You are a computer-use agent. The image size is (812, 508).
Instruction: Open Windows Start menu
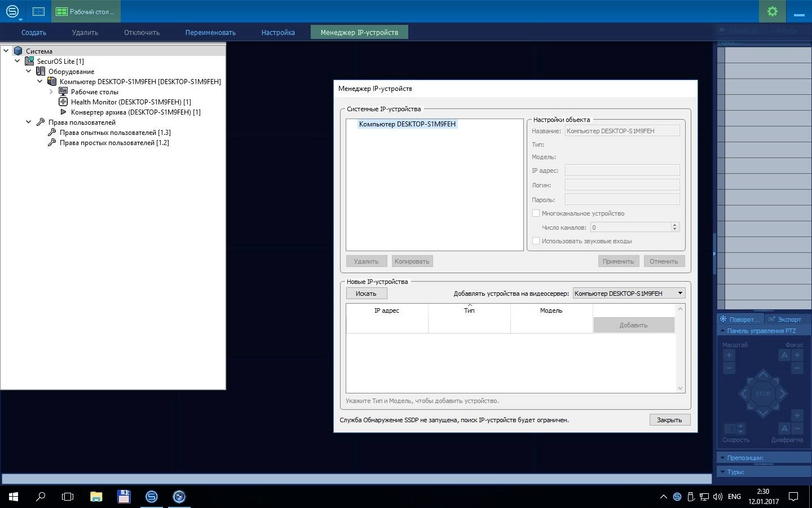14,496
